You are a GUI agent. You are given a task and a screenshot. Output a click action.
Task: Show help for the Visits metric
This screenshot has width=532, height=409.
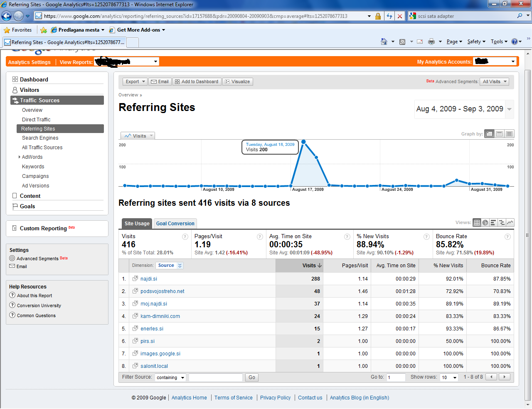point(185,237)
